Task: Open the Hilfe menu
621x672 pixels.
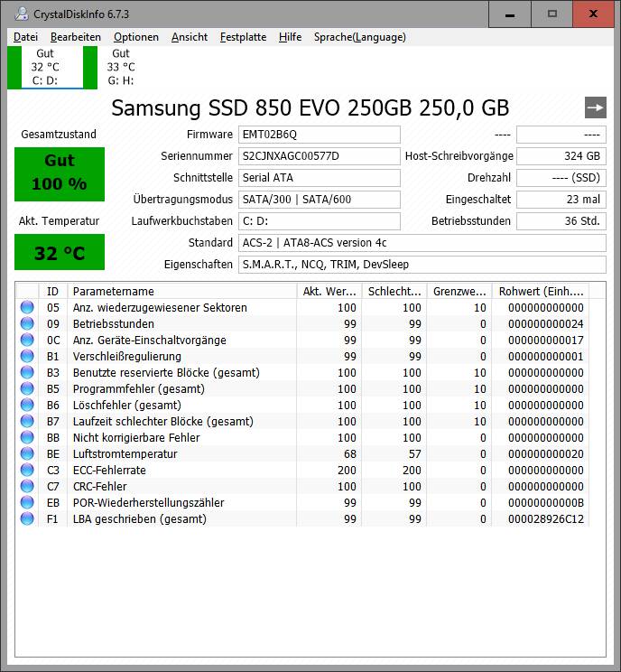Action: coord(291,37)
